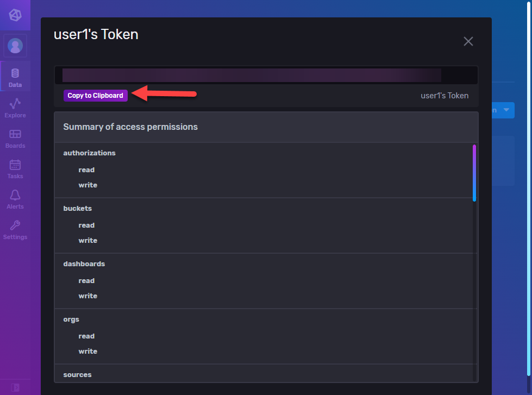Close the user1's Token dialog

[x=468, y=41]
